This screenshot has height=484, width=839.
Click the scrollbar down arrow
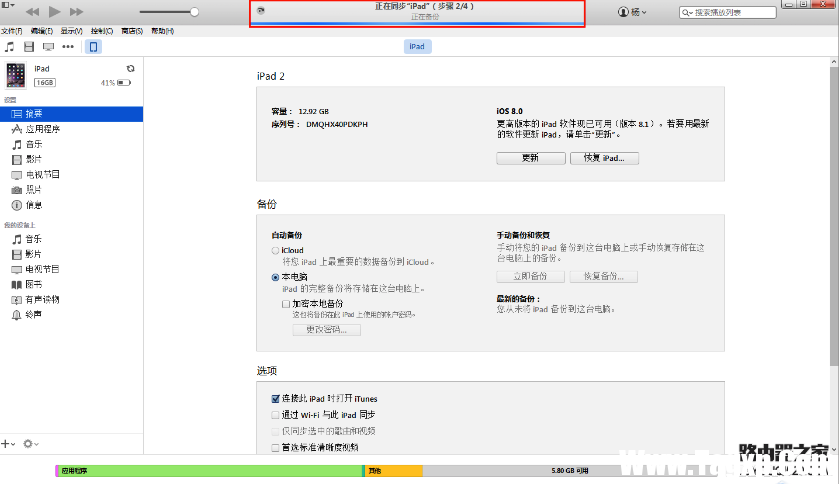[x=834, y=449]
